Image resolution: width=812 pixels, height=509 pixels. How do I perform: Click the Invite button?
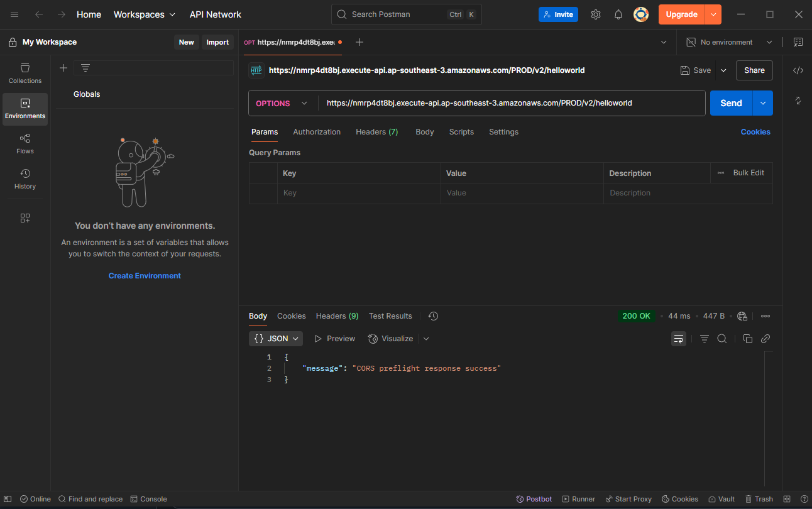pyautogui.click(x=558, y=14)
